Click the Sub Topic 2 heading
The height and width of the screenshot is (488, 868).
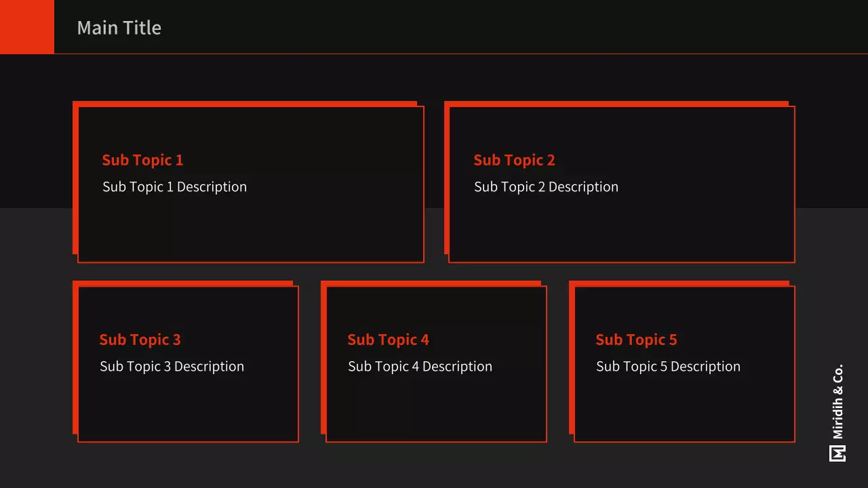[x=514, y=160]
